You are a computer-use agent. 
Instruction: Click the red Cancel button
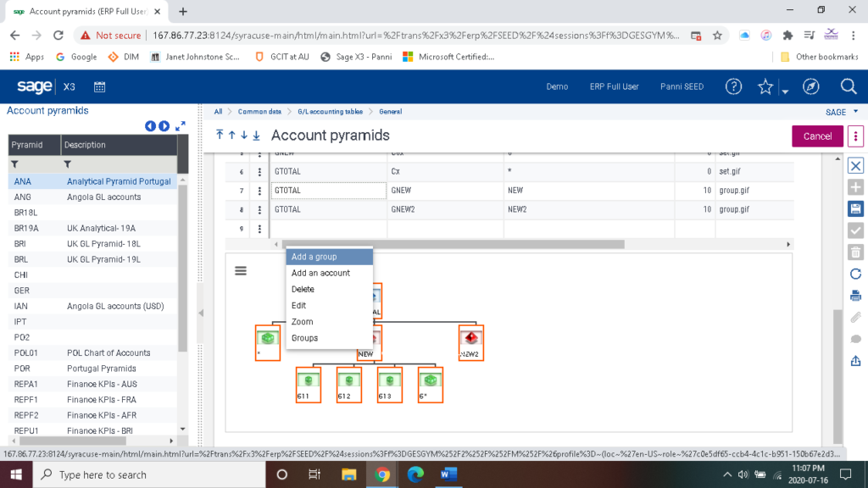click(x=816, y=135)
